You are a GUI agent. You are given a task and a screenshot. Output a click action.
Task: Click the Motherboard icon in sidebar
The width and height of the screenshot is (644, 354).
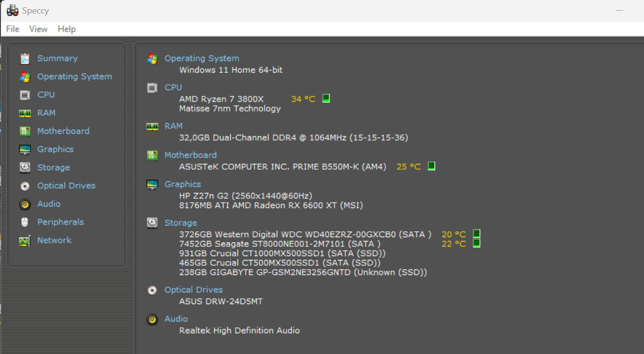click(25, 131)
